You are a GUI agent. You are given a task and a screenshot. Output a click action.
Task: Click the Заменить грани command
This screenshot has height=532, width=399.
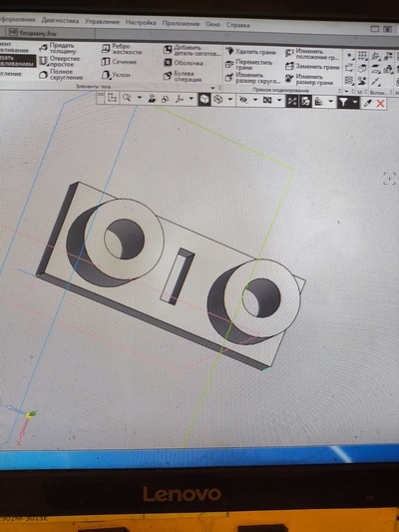(312, 67)
